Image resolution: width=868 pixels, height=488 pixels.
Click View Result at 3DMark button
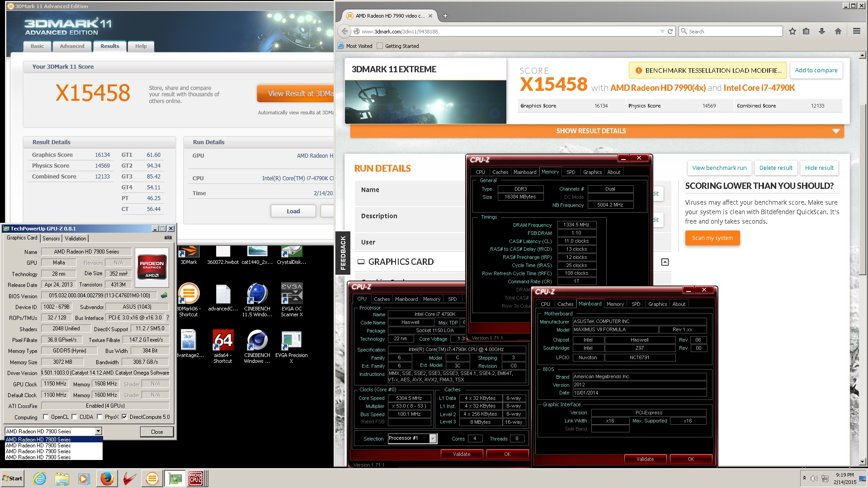click(x=296, y=94)
